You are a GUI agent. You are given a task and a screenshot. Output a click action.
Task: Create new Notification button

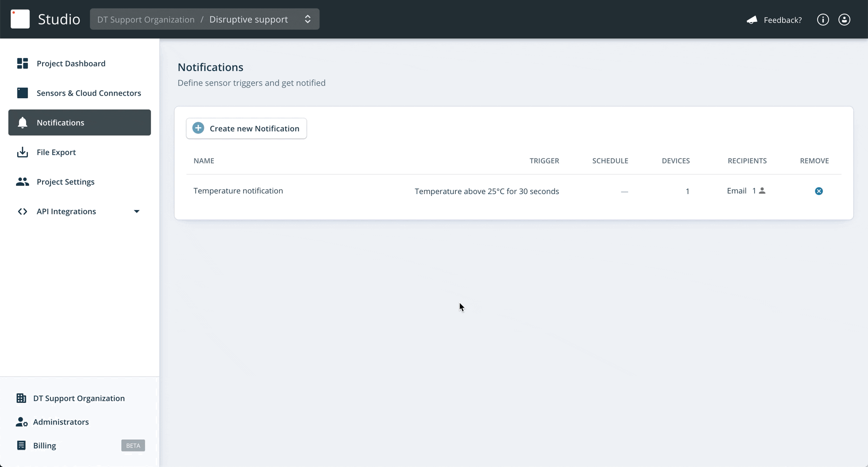click(x=247, y=128)
